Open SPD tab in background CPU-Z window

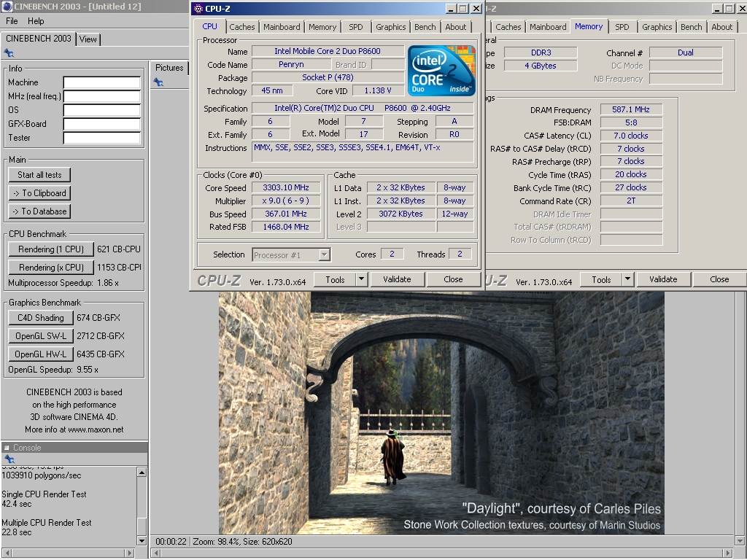[622, 27]
